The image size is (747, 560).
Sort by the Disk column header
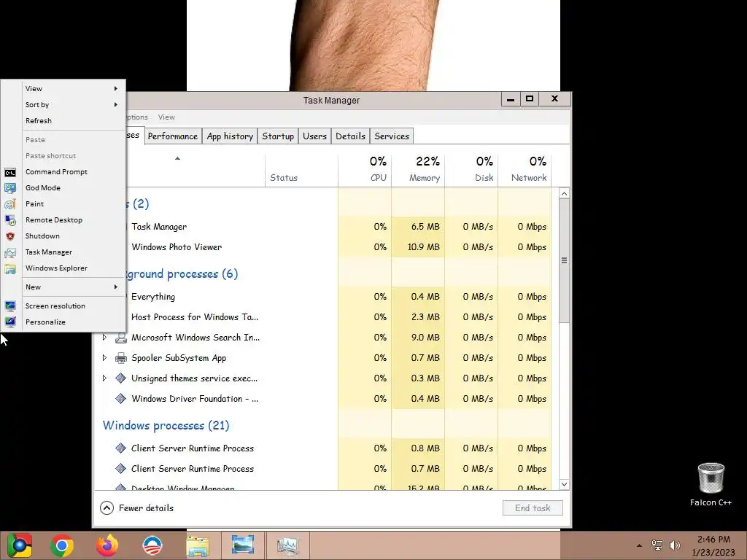[x=471, y=169]
